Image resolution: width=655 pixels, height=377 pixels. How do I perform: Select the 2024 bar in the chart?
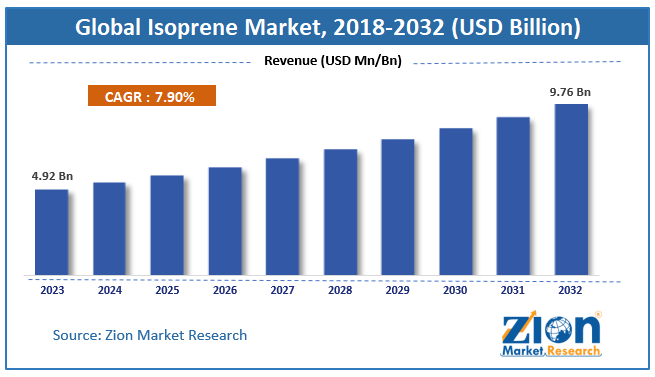(x=109, y=229)
